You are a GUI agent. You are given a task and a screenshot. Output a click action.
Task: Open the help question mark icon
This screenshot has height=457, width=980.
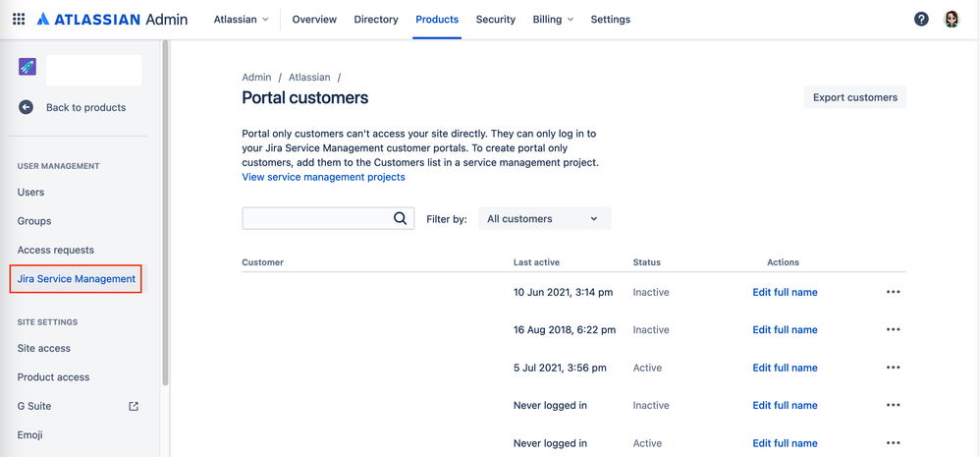[921, 19]
